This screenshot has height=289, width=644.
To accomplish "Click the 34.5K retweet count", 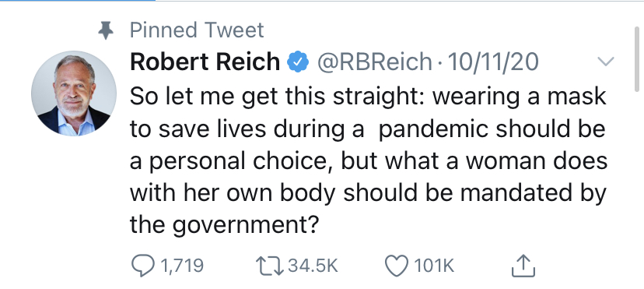I will click(x=313, y=266).
